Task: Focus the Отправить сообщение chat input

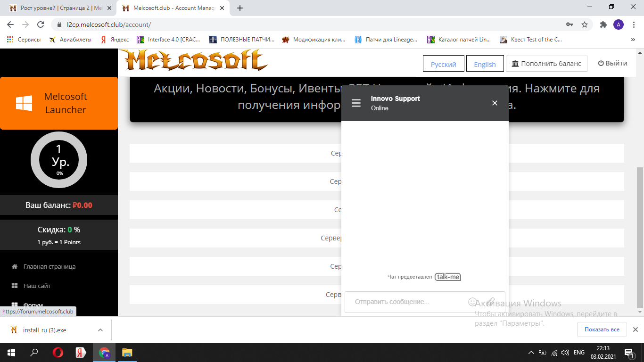Action: (405, 302)
